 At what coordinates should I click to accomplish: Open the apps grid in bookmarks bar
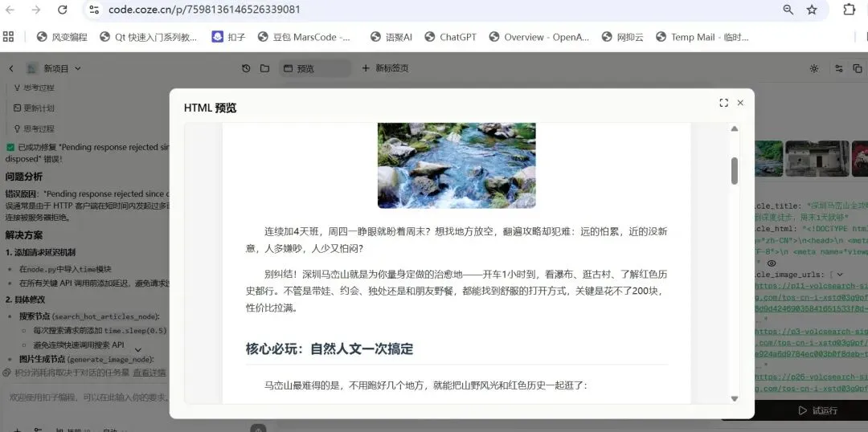point(8,37)
